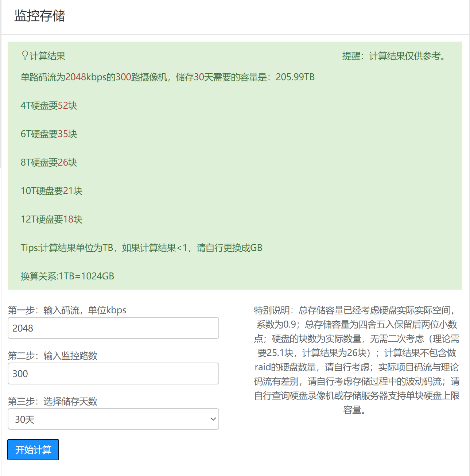Click the 特别说明 explanation paragraph
The height and width of the screenshot is (476, 470).
pyautogui.click(x=357, y=360)
